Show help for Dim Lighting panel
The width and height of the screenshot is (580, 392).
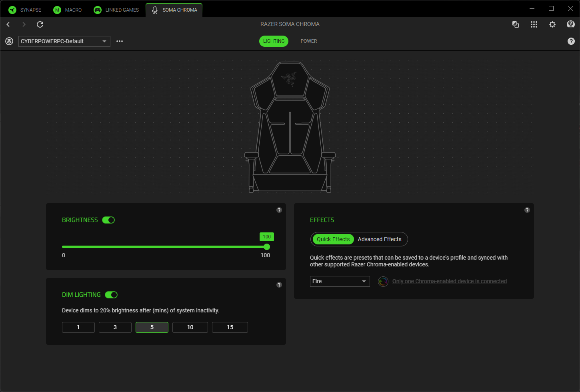click(x=279, y=285)
